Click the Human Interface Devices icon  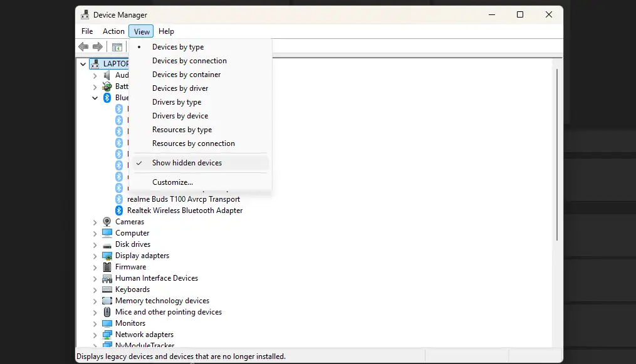click(106, 278)
